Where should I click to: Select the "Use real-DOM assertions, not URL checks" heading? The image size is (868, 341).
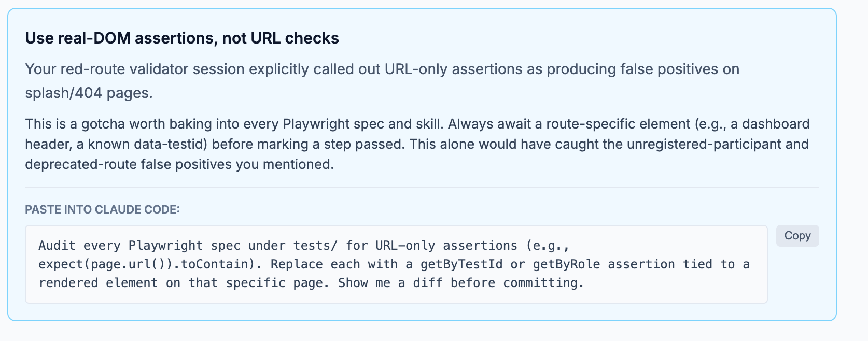(182, 38)
